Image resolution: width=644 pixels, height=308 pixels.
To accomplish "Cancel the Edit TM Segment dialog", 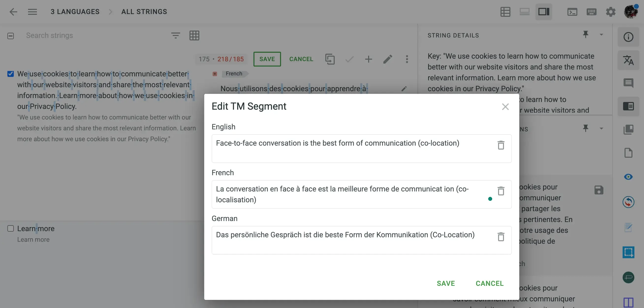I will 489,283.
